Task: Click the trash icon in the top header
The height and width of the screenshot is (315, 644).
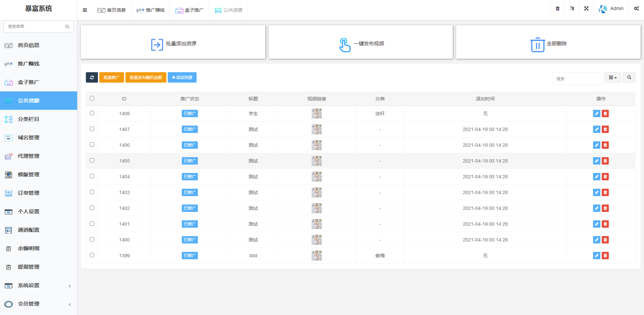Action: coord(557,9)
